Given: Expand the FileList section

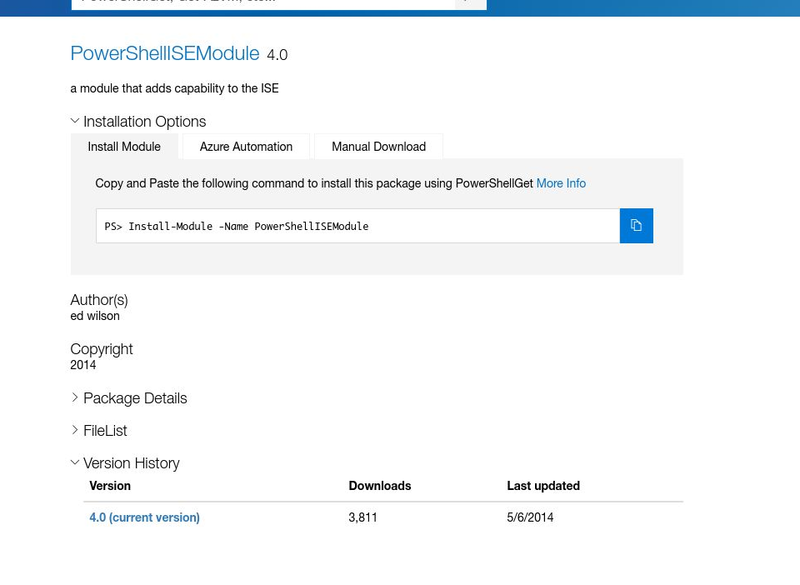Looking at the screenshot, I should click(99, 430).
